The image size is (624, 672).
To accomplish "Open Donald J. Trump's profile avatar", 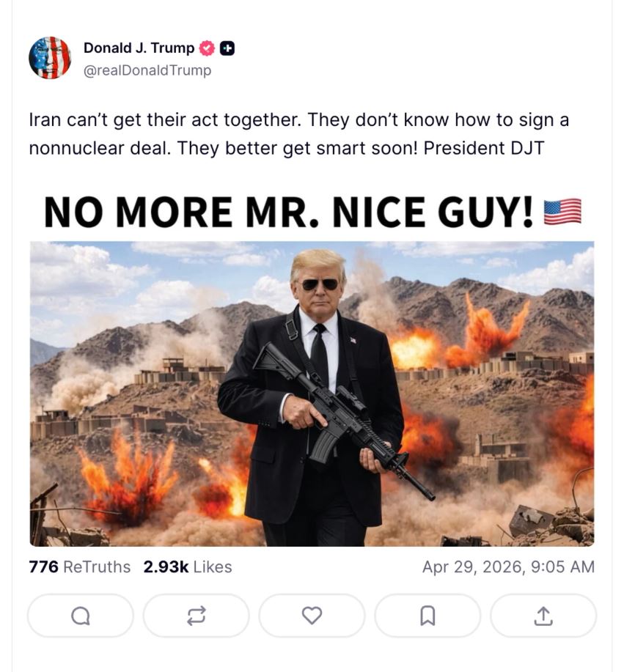I will click(50, 58).
